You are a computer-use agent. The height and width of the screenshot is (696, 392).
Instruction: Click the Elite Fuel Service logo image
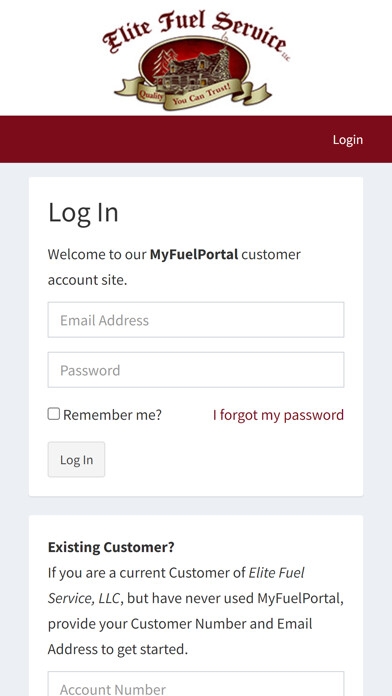[x=196, y=60]
